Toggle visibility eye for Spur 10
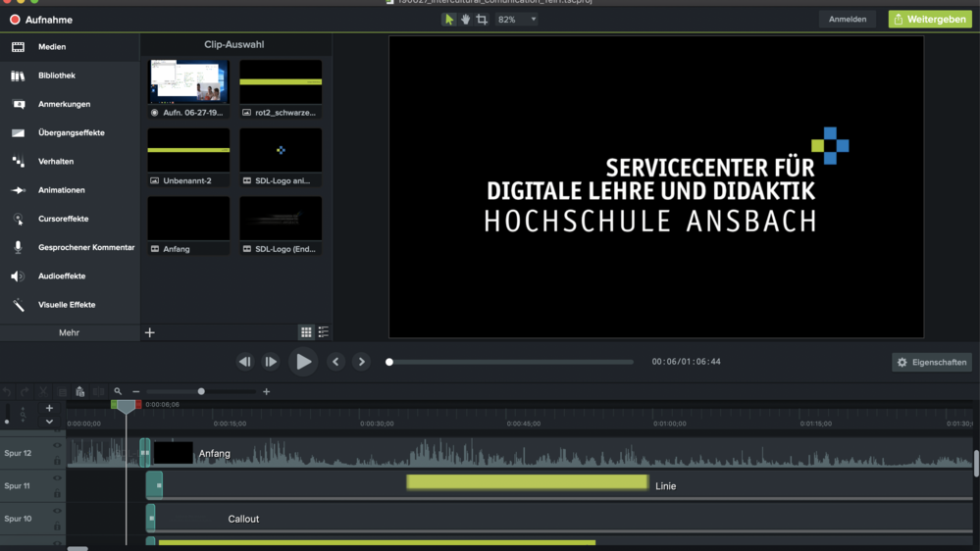The height and width of the screenshot is (551, 980). click(57, 511)
